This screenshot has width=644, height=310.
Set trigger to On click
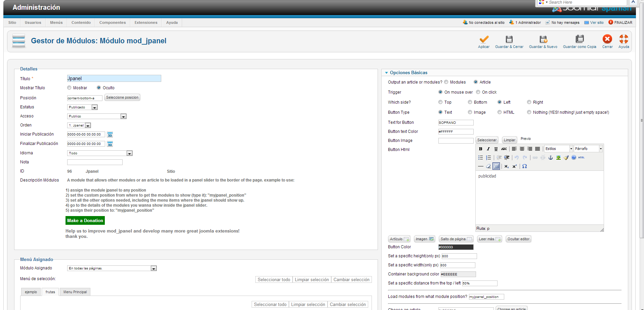(478, 92)
